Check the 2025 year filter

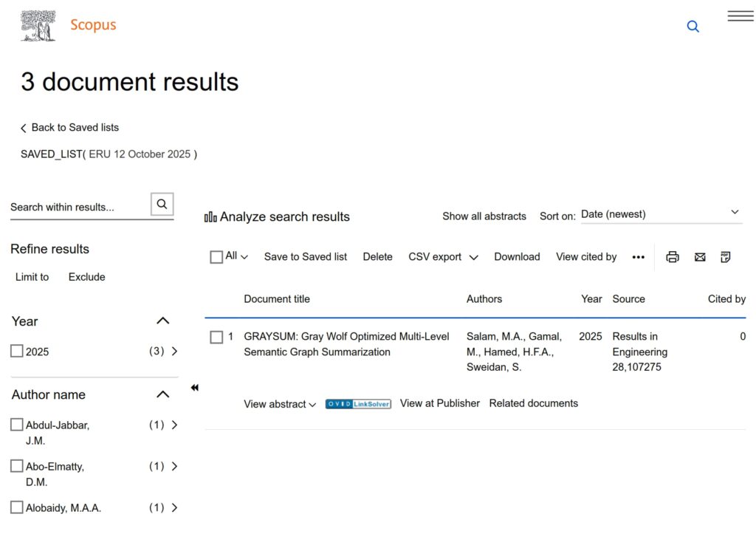click(17, 352)
